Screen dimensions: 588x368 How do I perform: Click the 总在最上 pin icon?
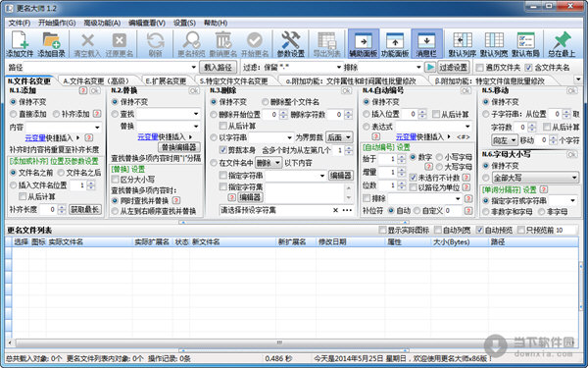coord(562,44)
